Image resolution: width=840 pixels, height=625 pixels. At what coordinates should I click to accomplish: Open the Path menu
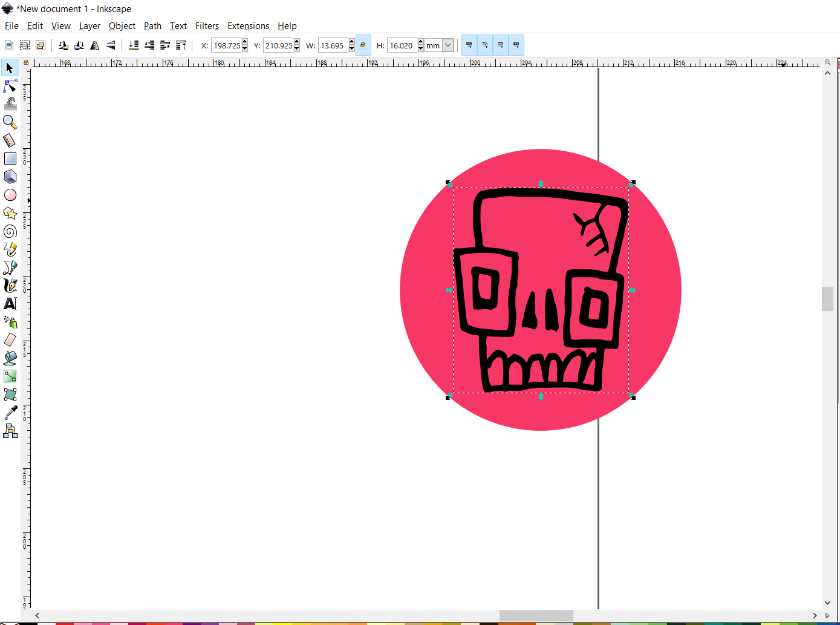(152, 26)
